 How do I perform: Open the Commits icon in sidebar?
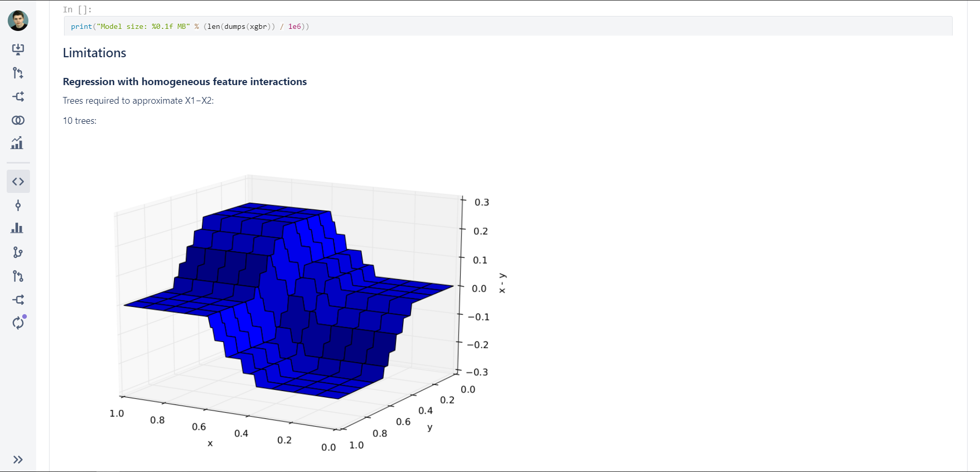point(18,206)
